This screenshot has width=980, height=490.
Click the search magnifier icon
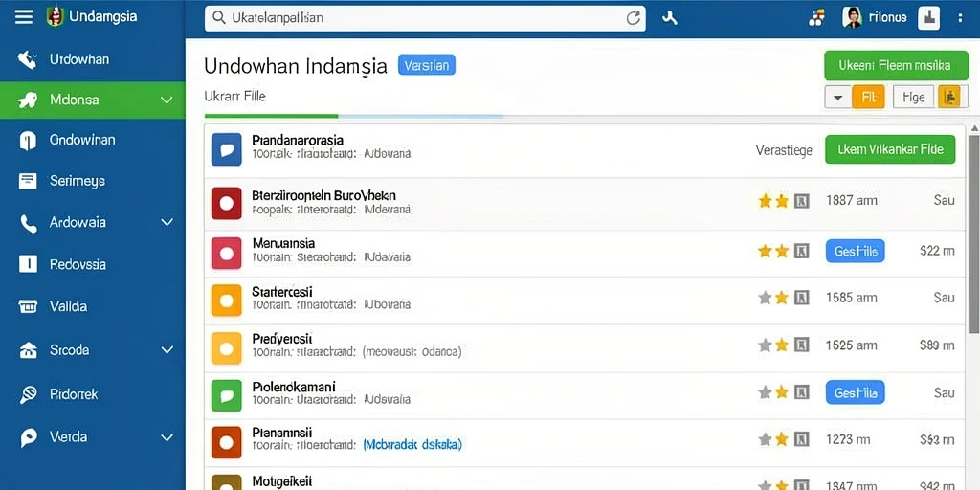pyautogui.click(x=219, y=18)
